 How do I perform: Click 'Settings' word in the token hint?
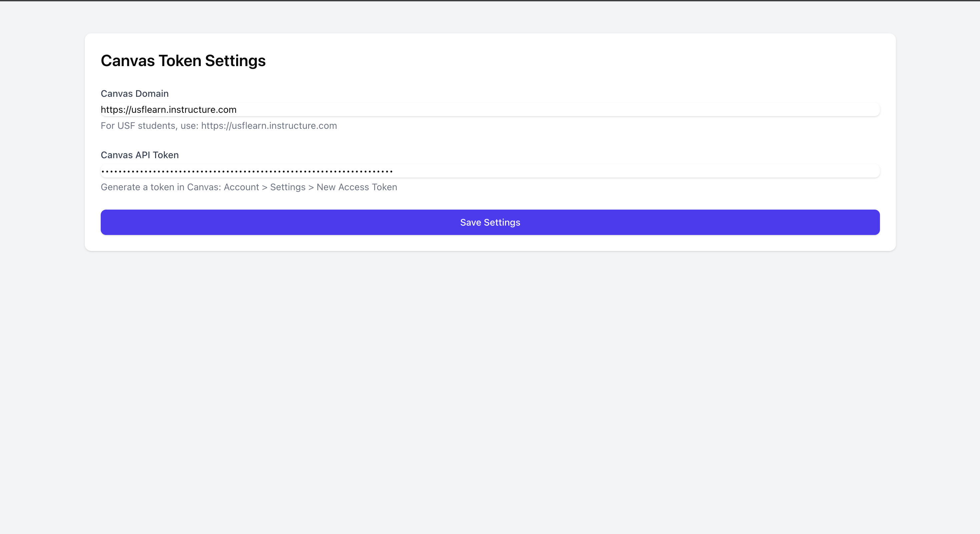288,187
